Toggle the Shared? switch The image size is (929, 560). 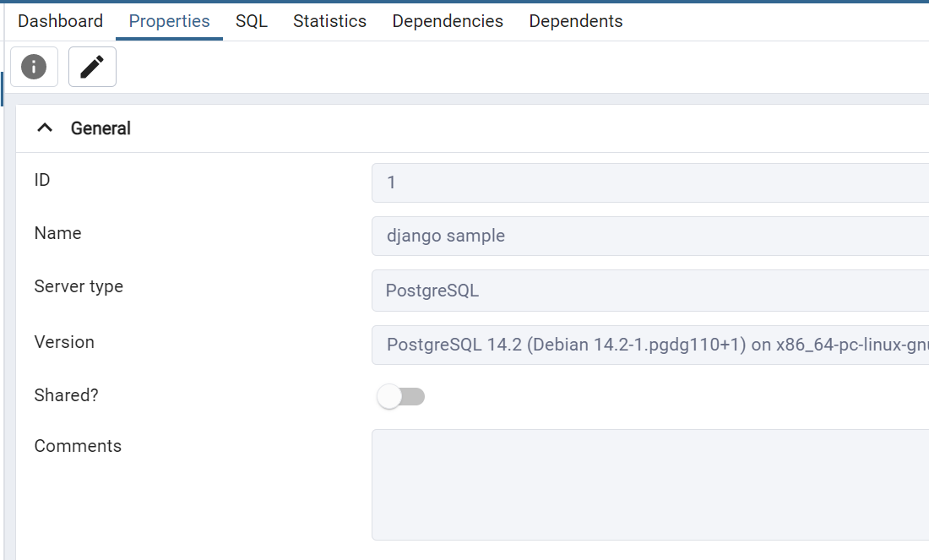point(401,396)
